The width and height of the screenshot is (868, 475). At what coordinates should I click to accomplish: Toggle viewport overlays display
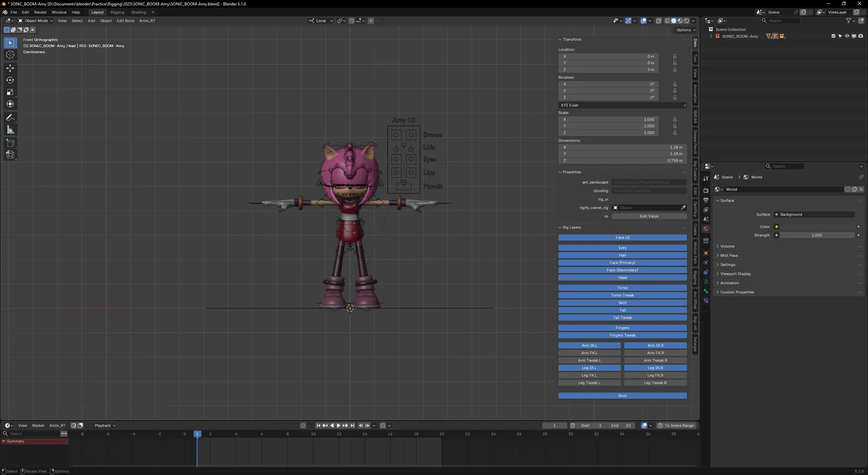(x=643, y=21)
